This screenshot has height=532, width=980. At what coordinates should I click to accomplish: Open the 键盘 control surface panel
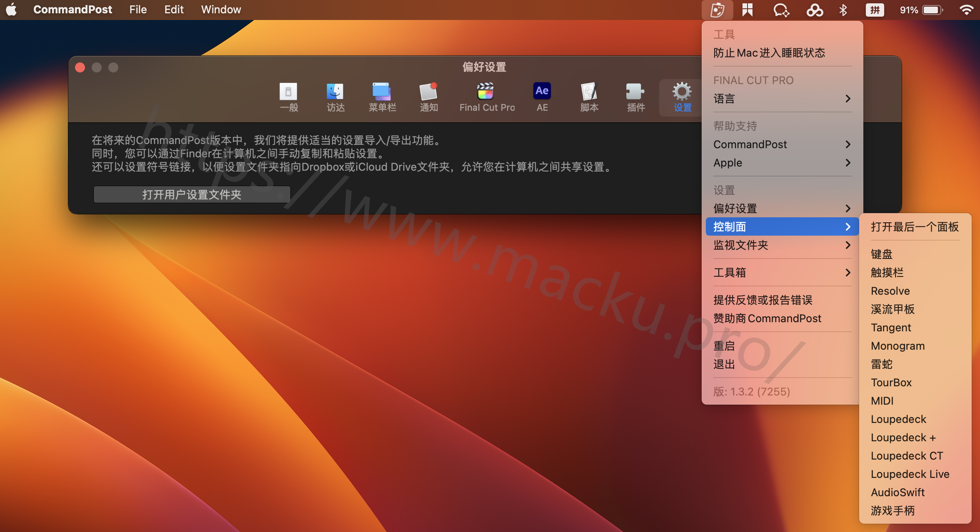point(915,254)
